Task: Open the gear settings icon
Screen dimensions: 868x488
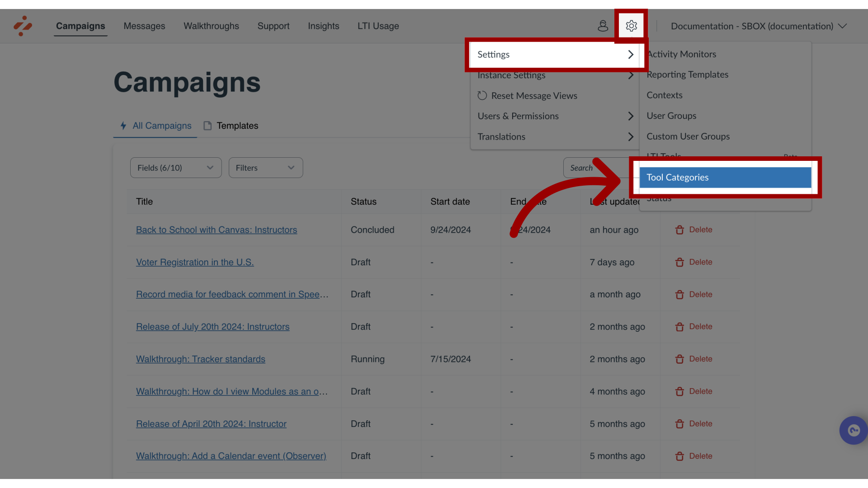Action: [631, 26]
